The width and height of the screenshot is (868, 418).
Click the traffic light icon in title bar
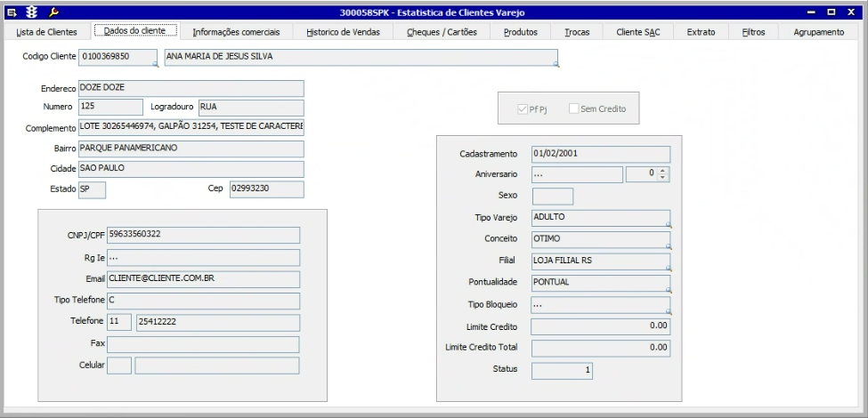pos(31,12)
